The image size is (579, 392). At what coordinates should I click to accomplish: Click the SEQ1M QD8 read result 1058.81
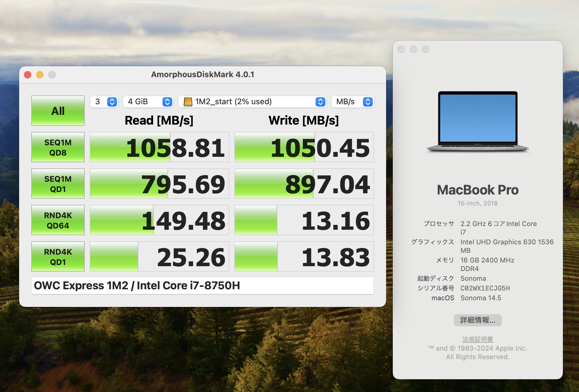point(159,147)
